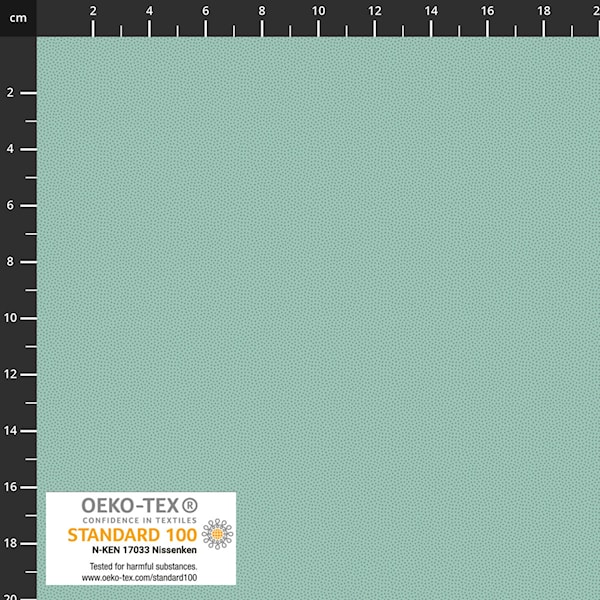Click the 14 mark on the left ruler
This screenshot has height=600, width=600.
[13, 431]
